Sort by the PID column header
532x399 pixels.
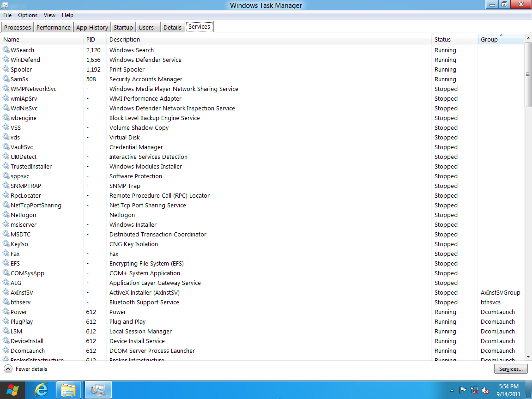pos(95,39)
